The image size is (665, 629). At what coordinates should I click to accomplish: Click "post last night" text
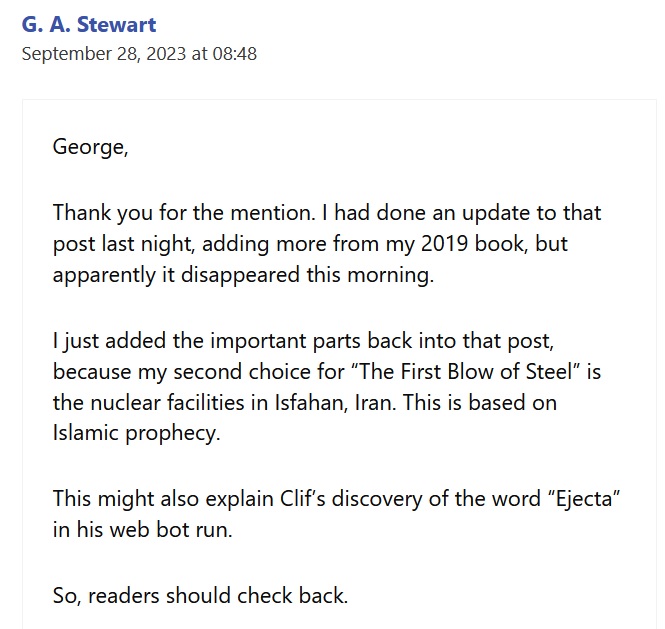[123, 244]
